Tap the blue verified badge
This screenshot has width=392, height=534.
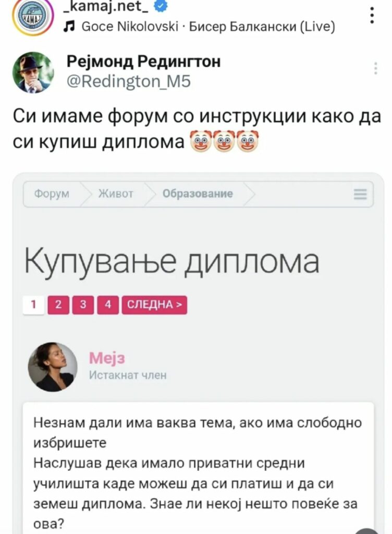click(161, 6)
